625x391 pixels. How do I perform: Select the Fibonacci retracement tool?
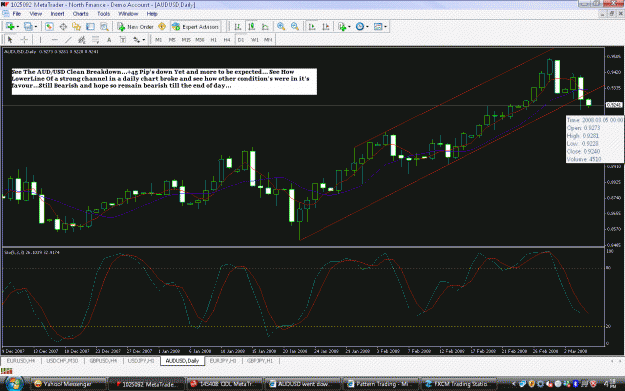point(95,39)
